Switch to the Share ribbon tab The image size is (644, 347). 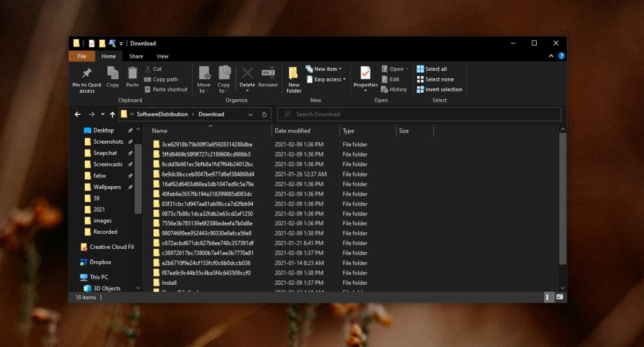click(x=136, y=56)
